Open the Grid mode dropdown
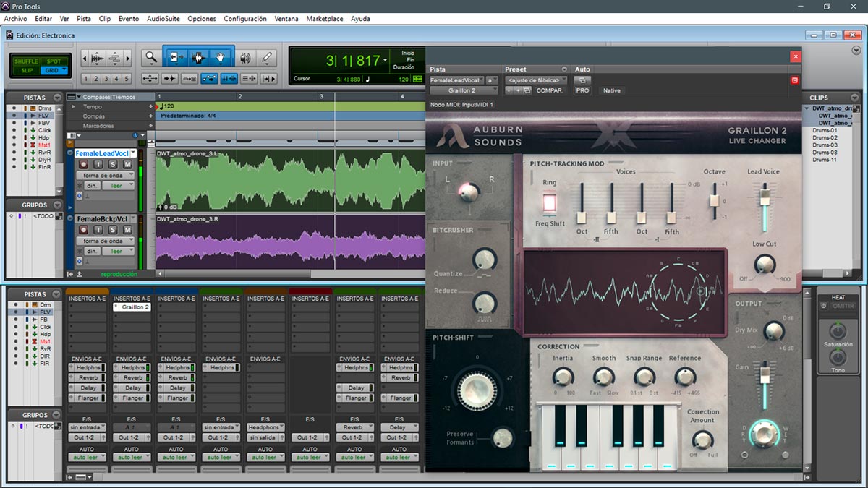This screenshot has width=868, height=488. (54, 70)
